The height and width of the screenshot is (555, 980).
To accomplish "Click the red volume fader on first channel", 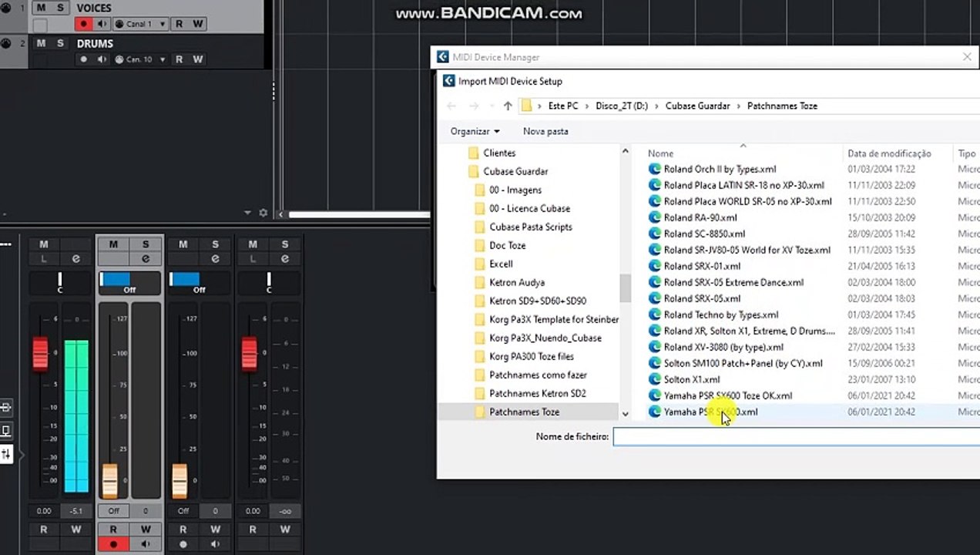I will tap(40, 354).
